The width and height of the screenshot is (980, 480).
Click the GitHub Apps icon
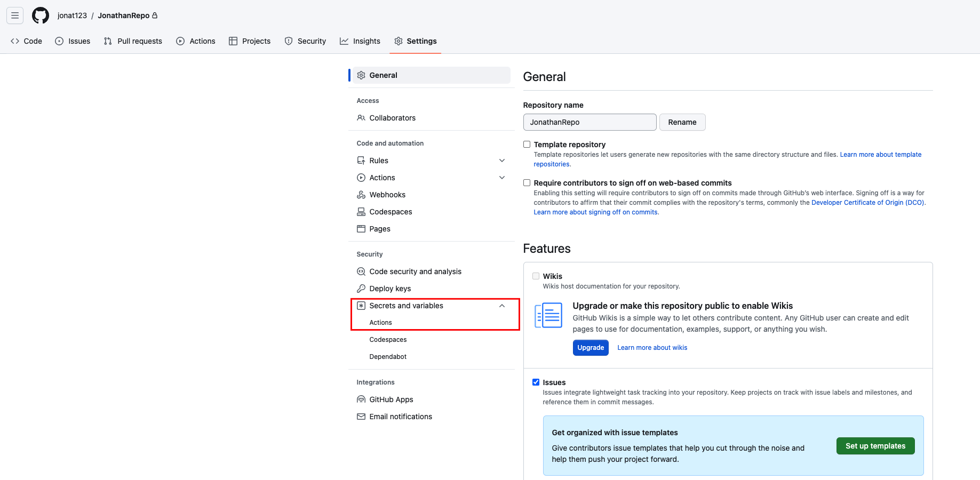pyautogui.click(x=361, y=399)
